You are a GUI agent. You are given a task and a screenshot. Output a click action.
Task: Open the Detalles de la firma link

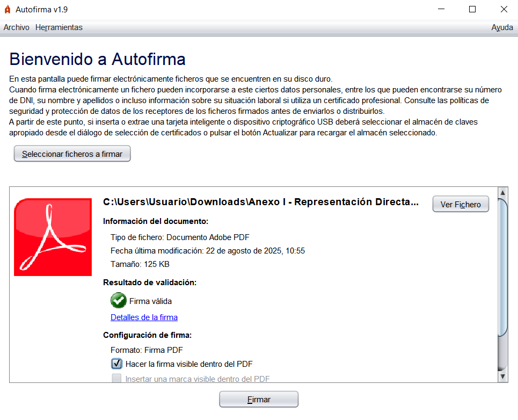[144, 317]
